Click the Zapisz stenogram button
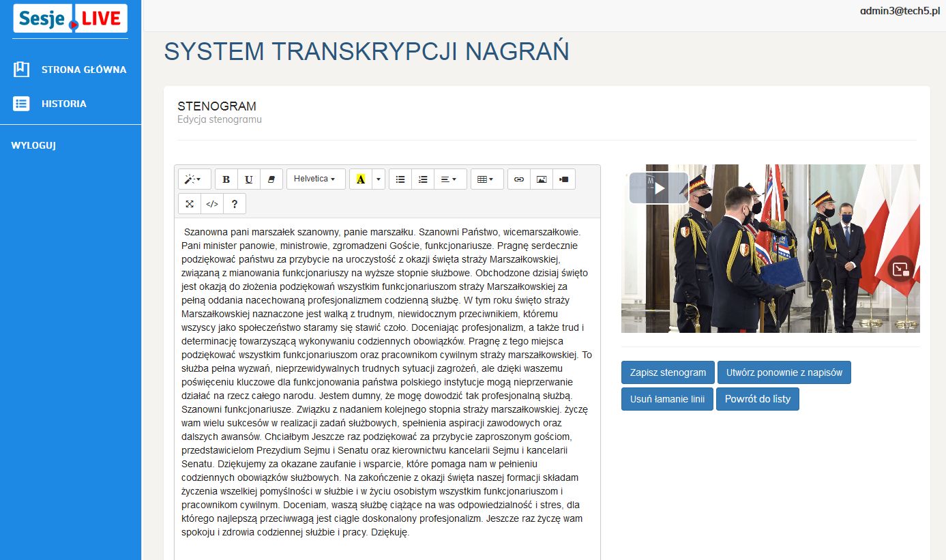 click(668, 372)
